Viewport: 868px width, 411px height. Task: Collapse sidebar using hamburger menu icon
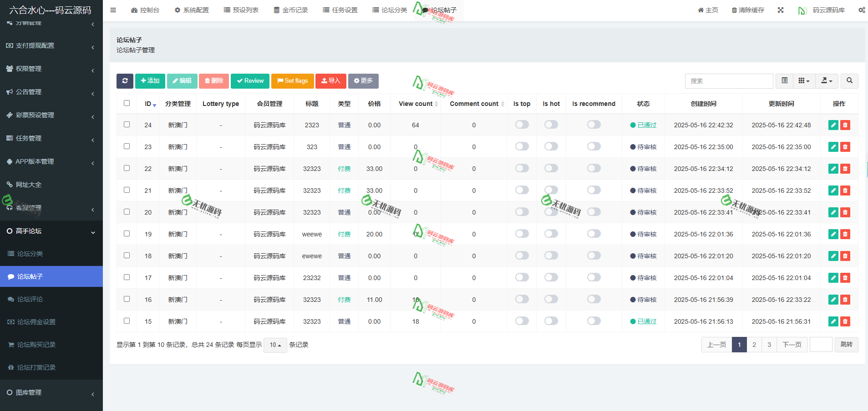(x=113, y=10)
